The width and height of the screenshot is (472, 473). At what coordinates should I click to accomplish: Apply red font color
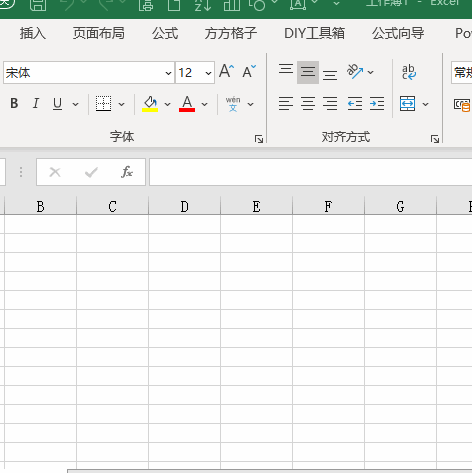[x=187, y=104]
